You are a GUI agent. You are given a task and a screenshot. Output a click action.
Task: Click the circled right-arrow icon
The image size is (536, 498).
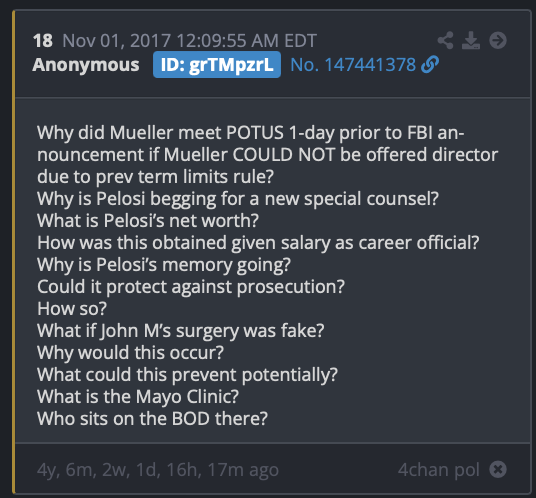(x=498, y=40)
